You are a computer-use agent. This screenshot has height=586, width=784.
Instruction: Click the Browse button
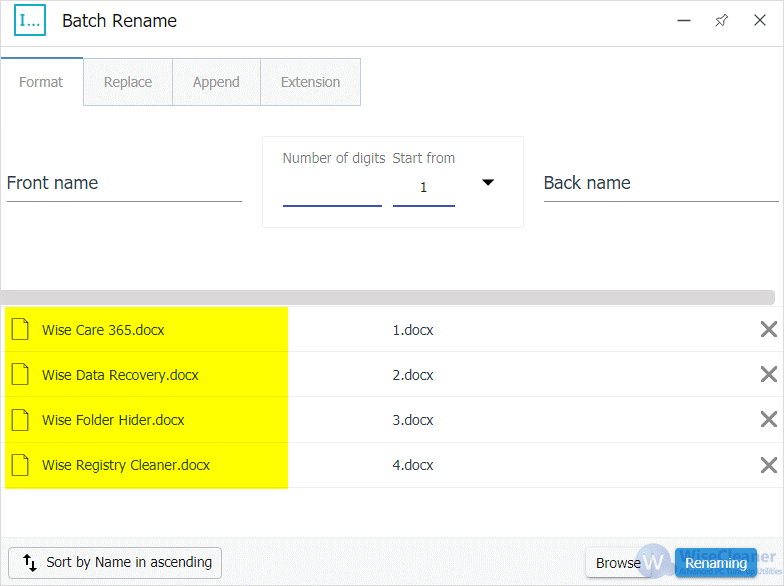click(x=618, y=563)
